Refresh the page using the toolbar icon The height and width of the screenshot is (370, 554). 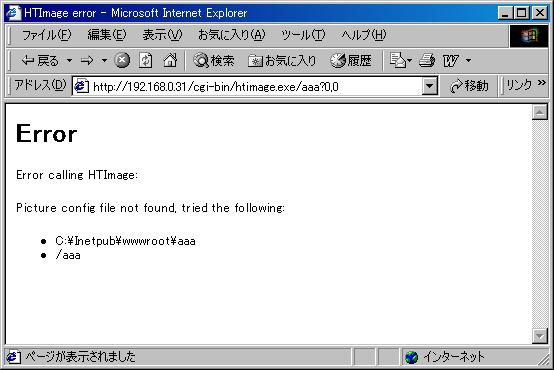pos(146,60)
